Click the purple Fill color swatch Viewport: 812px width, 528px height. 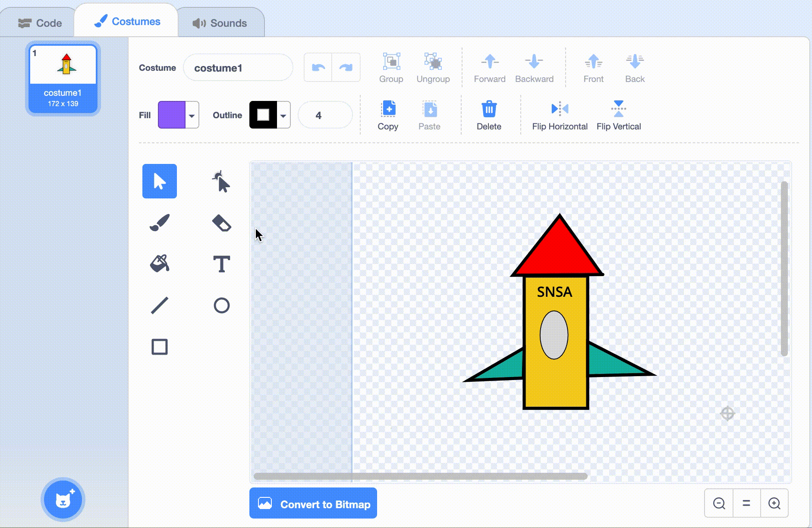[x=172, y=115]
